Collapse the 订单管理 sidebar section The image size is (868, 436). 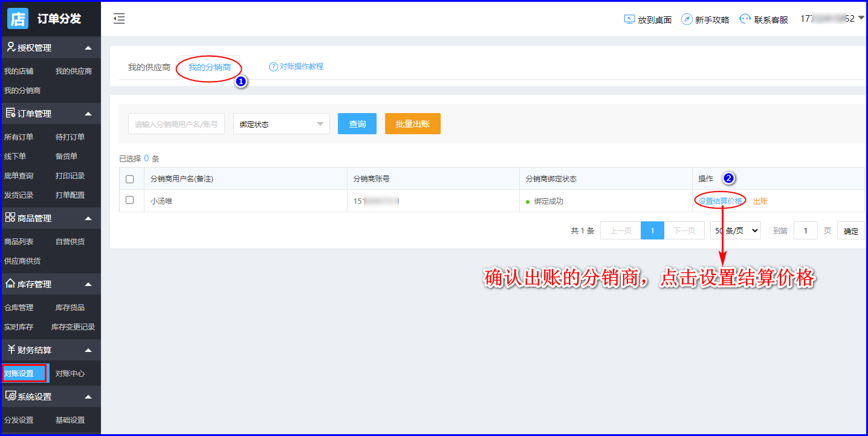(x=88, y=114)
